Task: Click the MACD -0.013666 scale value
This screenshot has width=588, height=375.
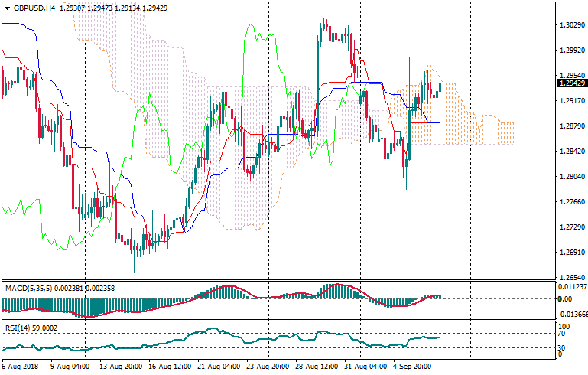Action: tap(573, 314)
